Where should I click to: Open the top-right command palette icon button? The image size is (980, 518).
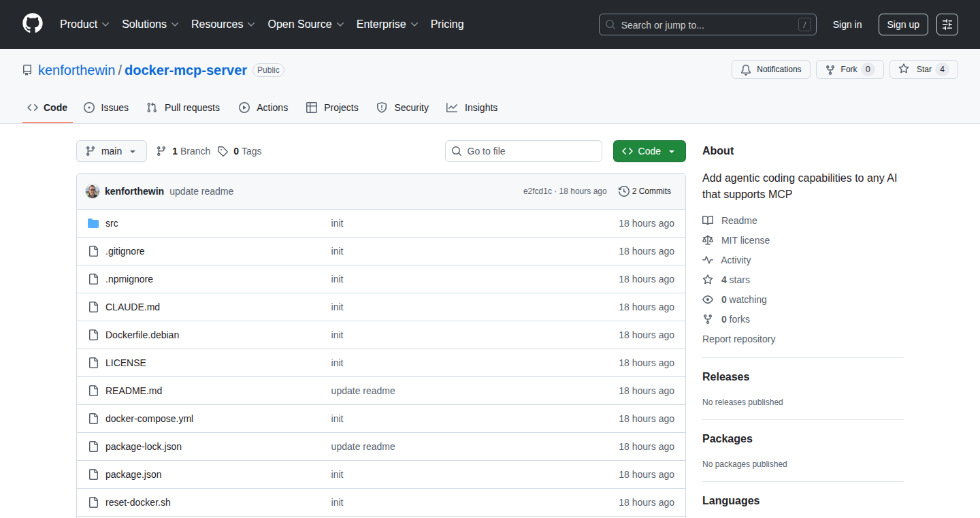[947, 25]
